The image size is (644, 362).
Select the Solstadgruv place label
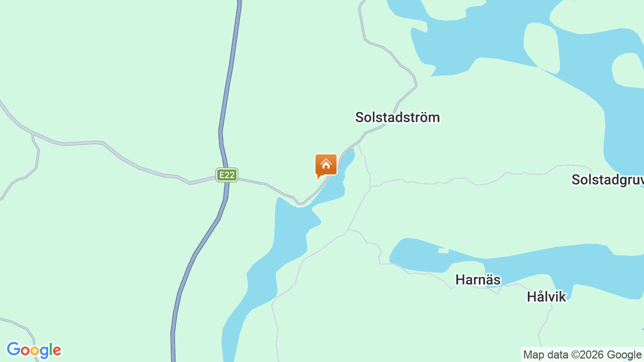(x=607, y=179)
